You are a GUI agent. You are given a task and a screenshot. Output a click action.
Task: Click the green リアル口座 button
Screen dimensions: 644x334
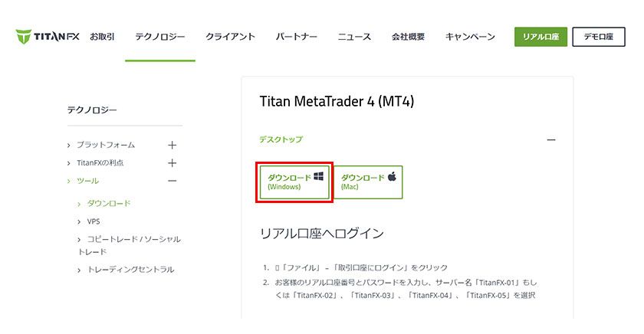pos(540,37)
